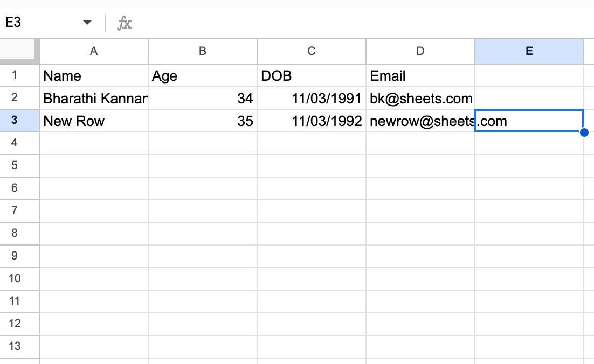Image resolution: width=594 pixels, height=364 pixels.
Task: Select row 3 header
Action: [15, 121]
